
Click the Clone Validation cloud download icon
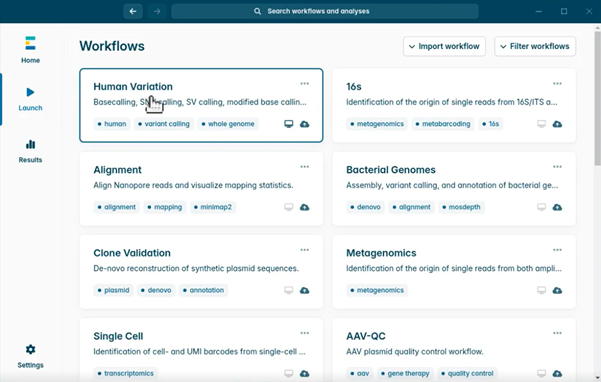tap(305, 290)
